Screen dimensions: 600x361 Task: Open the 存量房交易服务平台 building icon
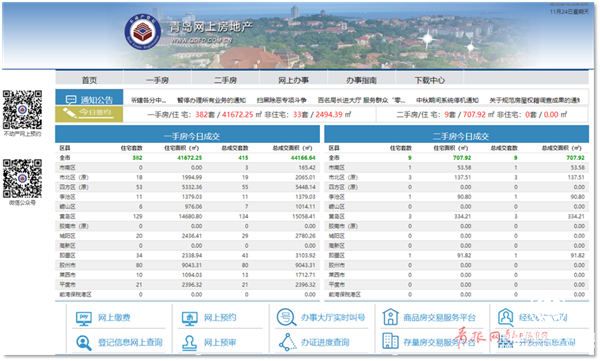[x=390, y=341]
